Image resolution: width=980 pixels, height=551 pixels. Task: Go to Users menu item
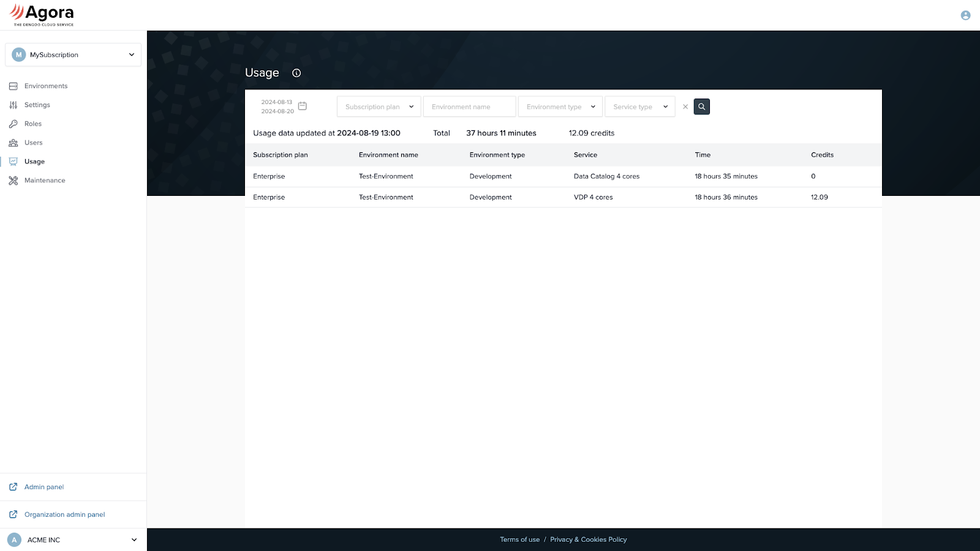pyautogui.click(x=34, y=143)
